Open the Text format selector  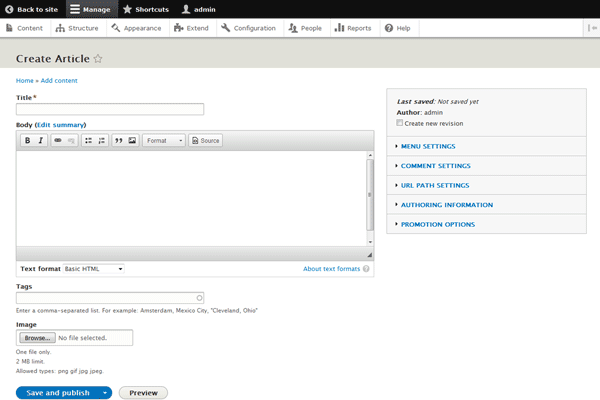93,269
